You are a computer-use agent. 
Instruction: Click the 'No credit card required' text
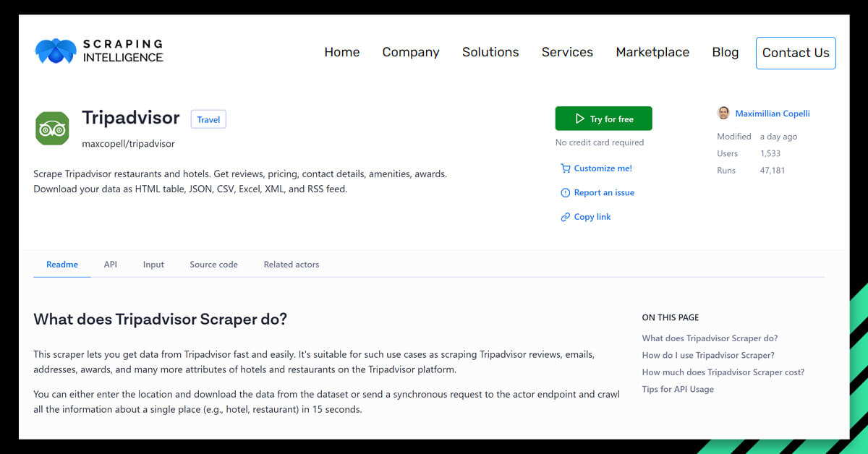click(600, 142)
